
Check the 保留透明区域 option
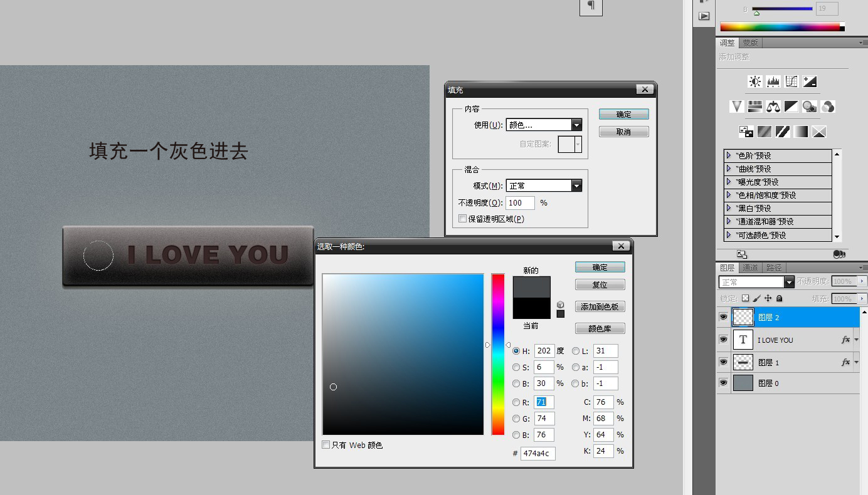point(463,219)
